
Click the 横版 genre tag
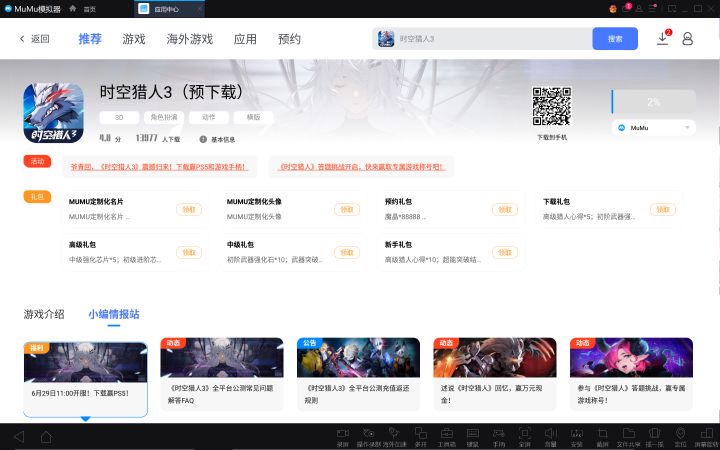(x=253, y=118)
